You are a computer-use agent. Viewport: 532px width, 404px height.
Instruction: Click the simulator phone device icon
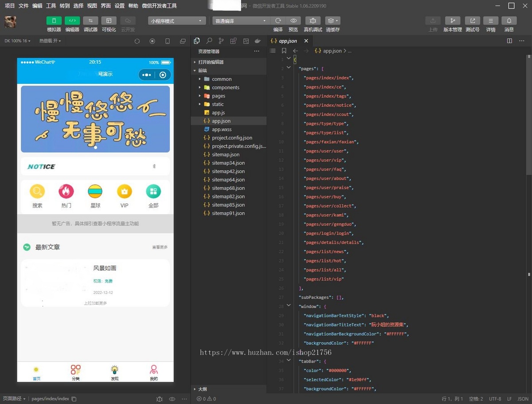pyautogui.click(x=168, y=41)
